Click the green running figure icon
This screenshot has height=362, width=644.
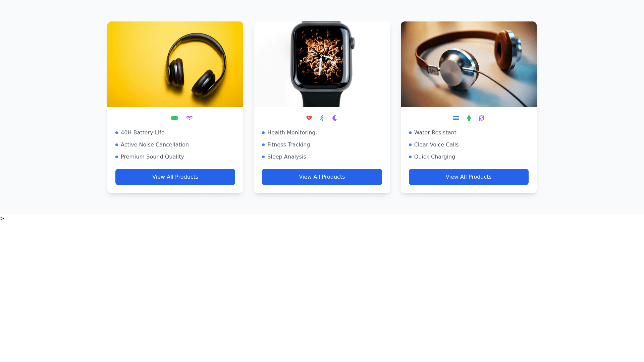click(322, 118)
